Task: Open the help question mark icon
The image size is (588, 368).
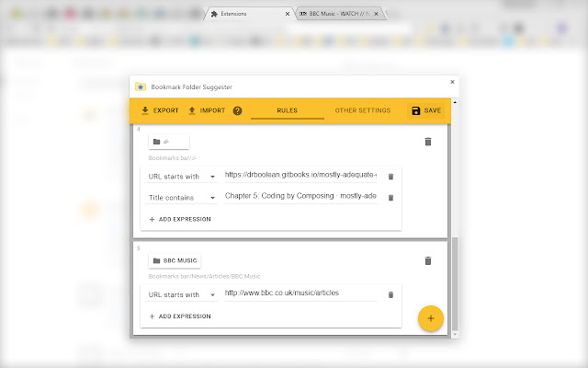Action: tap(237, 110)
